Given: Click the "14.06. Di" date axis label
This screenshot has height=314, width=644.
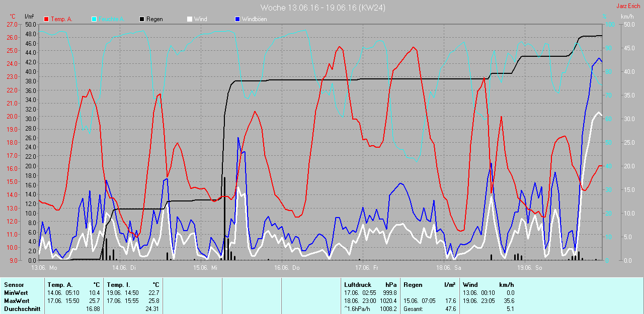Looking at the screenshot, I should (124, 268).
